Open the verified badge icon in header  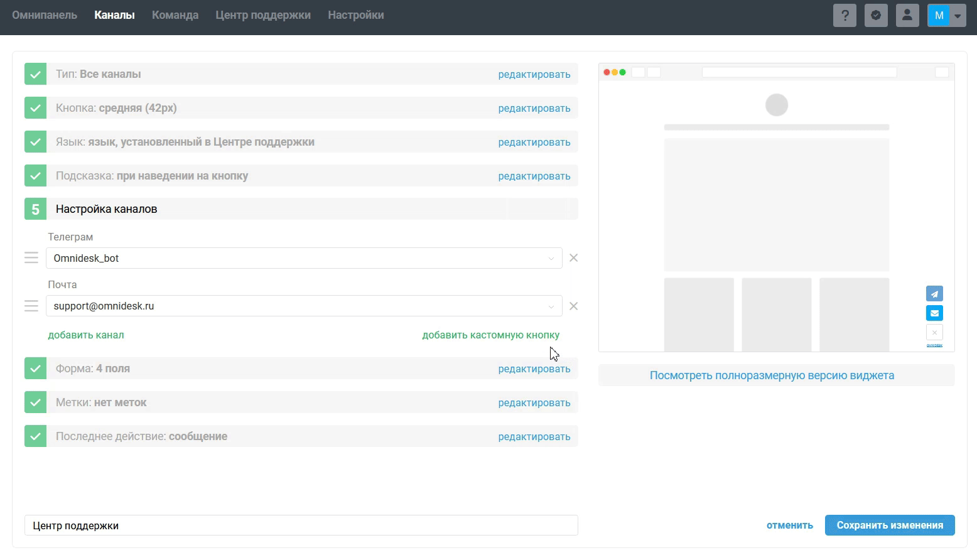pyautogui.click(x=876, y=16)
